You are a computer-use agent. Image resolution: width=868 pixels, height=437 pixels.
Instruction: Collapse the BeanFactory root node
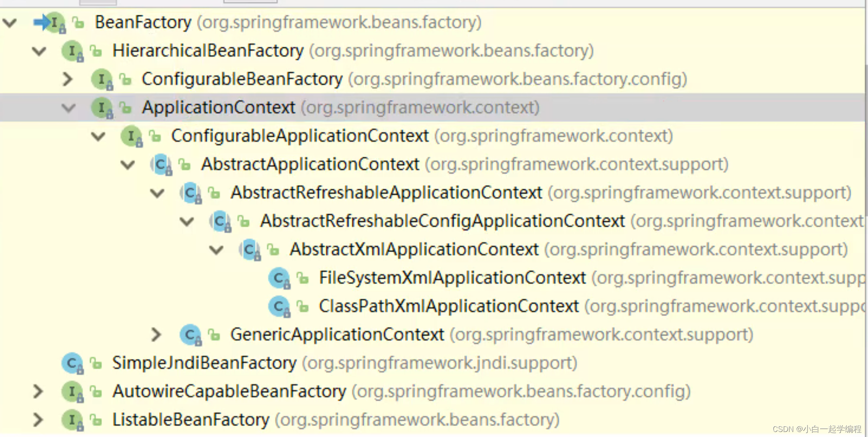(x=10, y=23)
